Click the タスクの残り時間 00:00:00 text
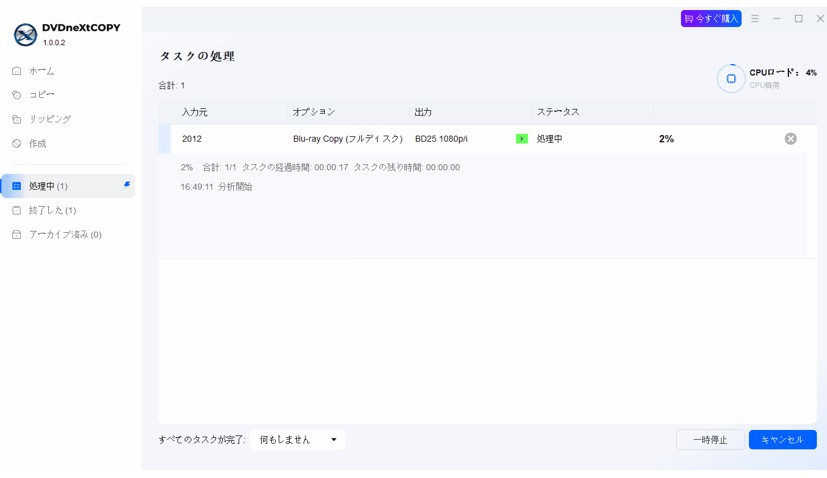 point(407,167)
